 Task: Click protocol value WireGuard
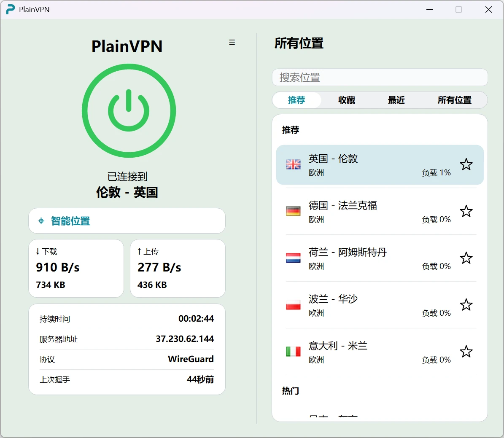pyautogui.click(x=191, y=359)
